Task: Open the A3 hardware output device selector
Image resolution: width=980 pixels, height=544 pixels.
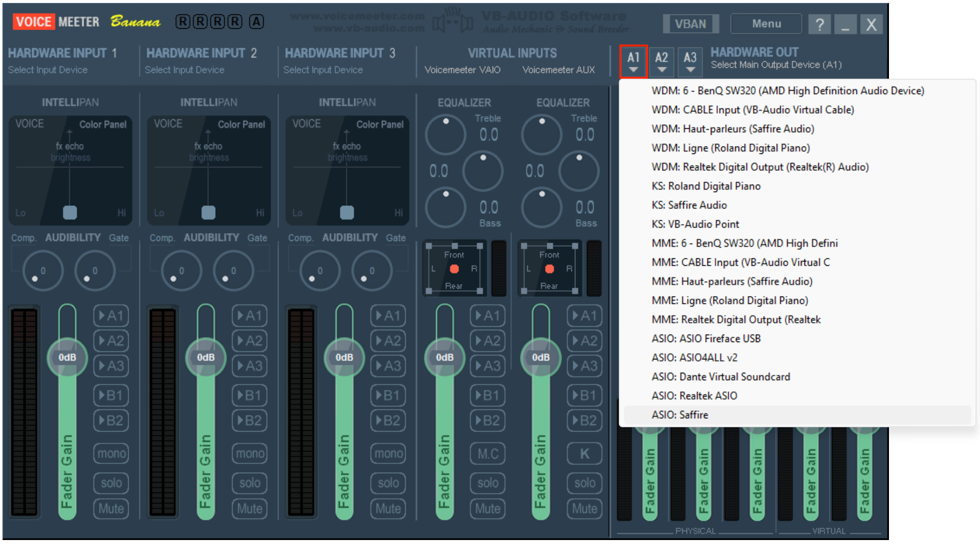Action: pos(690,61)
